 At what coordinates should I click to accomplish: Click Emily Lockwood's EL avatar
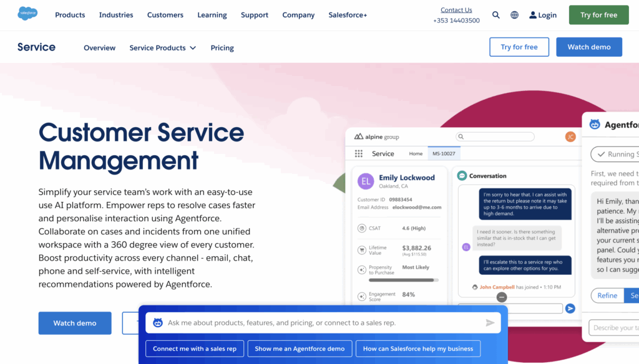tap(366, 181)
